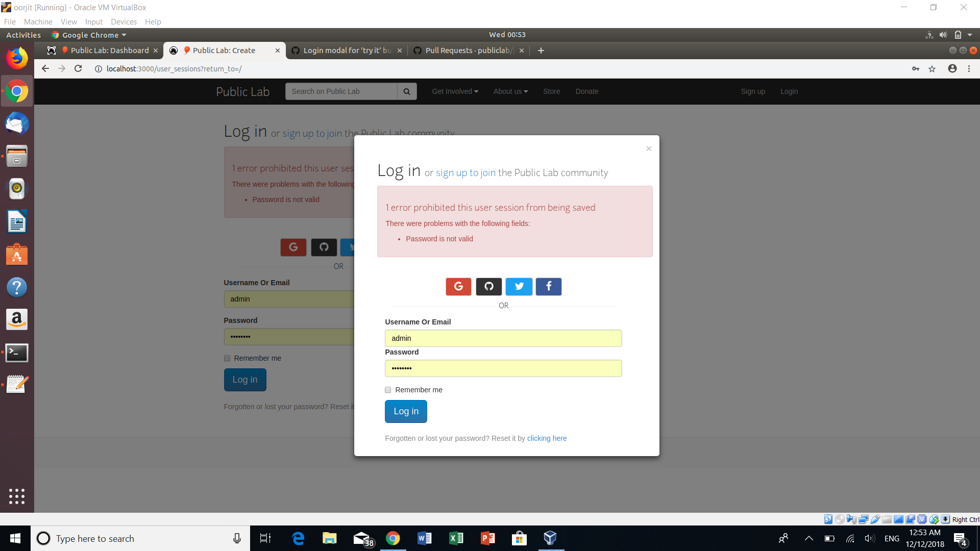Reload the page with browser refresh icon
The width and height of the screenshot is (980, 551).
click(78, 68)
